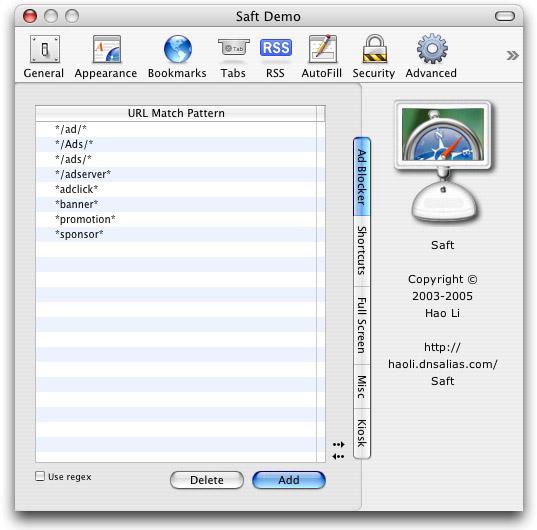Select the Bookmarks globe icon
537x530 pixels.
177,49
